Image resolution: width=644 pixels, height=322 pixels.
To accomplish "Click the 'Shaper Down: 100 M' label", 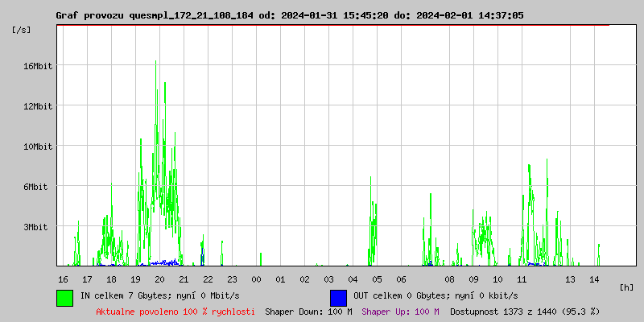I will [x=308, y=311].
